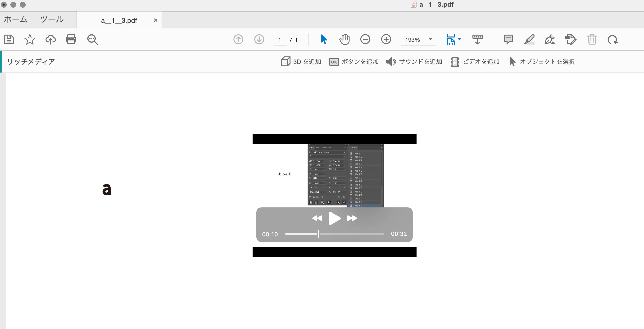Switch to the ホーム tab
The width and height of the screenshot is (644, 329).
click(15, 19)
